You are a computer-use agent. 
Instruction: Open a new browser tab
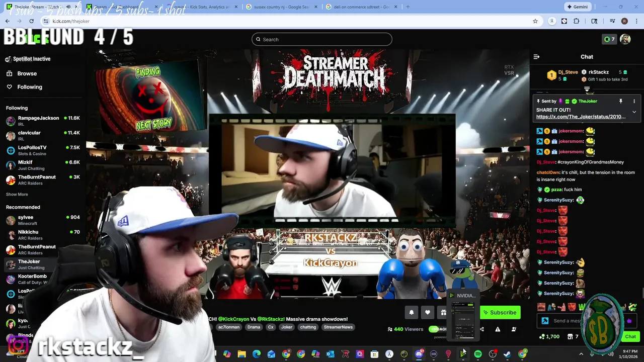coord(408,7)
